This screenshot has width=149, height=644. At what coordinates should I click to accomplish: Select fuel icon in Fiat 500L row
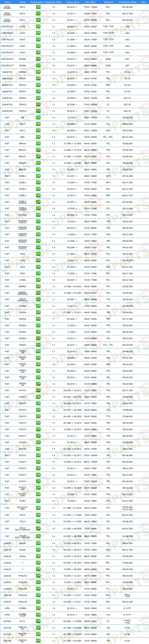point(38,137)
